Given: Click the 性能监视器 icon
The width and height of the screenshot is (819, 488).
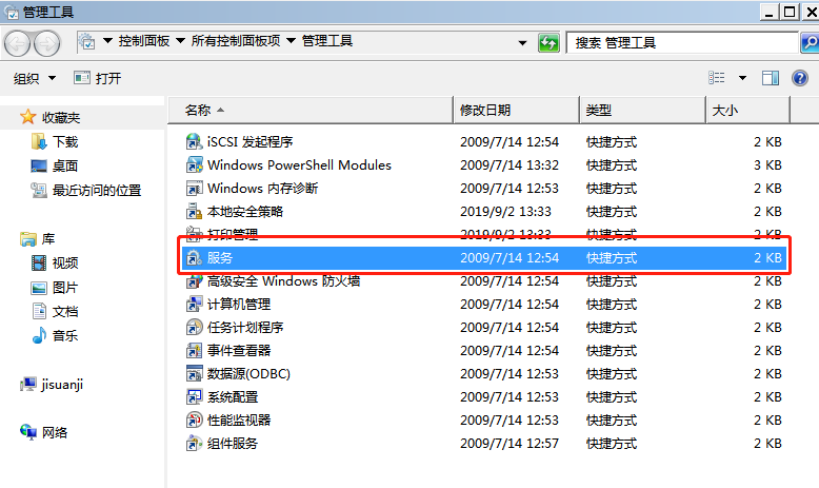Looking at the screenshot, I should click(x=194, y=420).
